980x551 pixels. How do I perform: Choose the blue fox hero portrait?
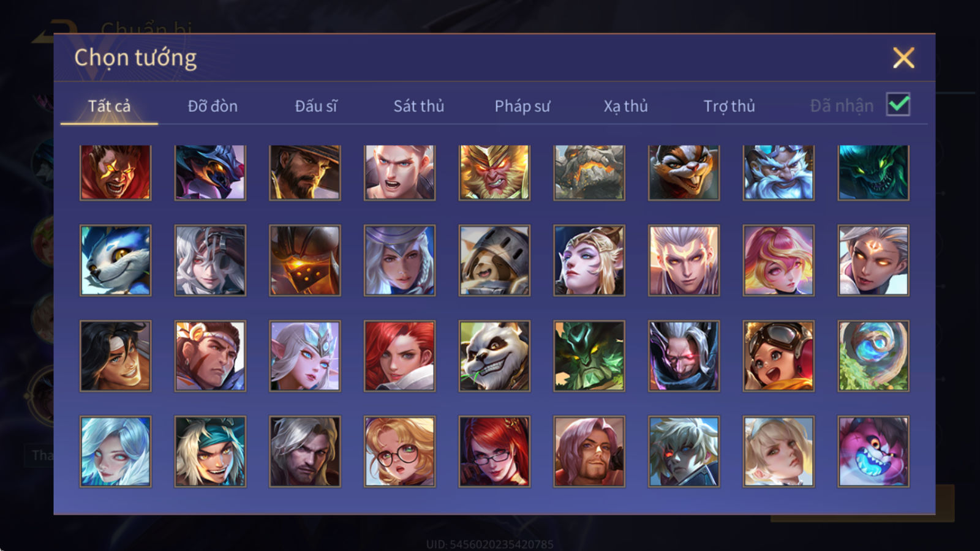115,260
